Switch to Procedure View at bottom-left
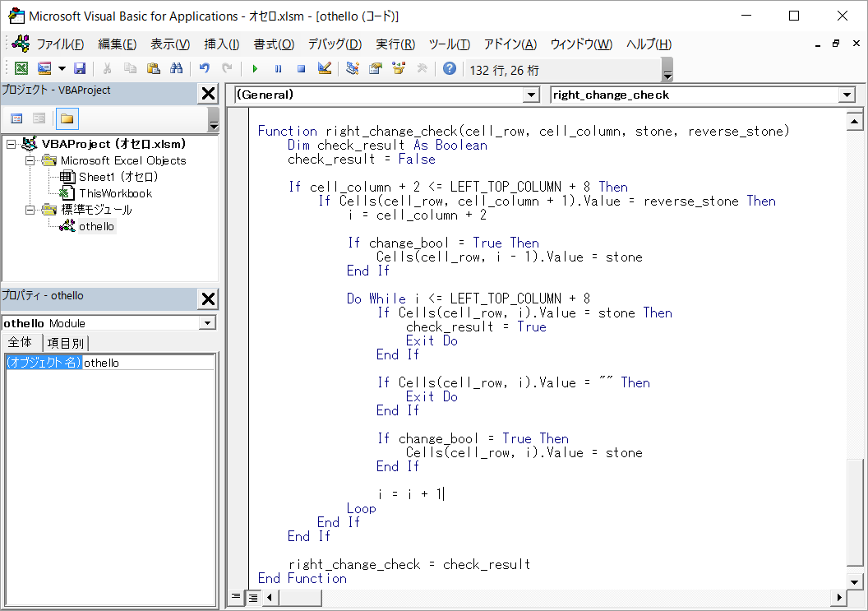868x611 pixels. [235, 596]
